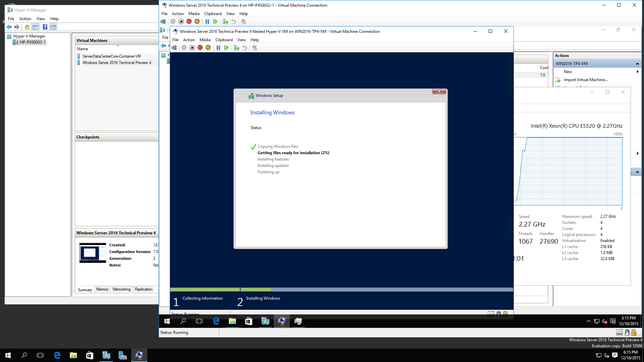
Task: Click Import Virtual Machine in the Actions pane
Action: 585,80
